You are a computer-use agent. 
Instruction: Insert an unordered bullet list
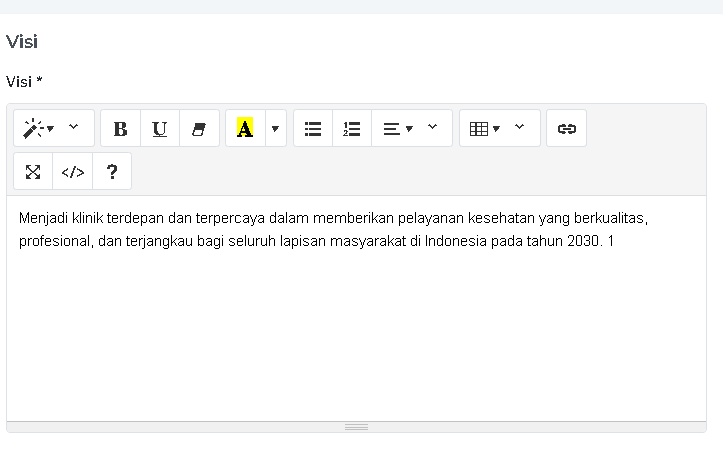click(x=313, y=128)
